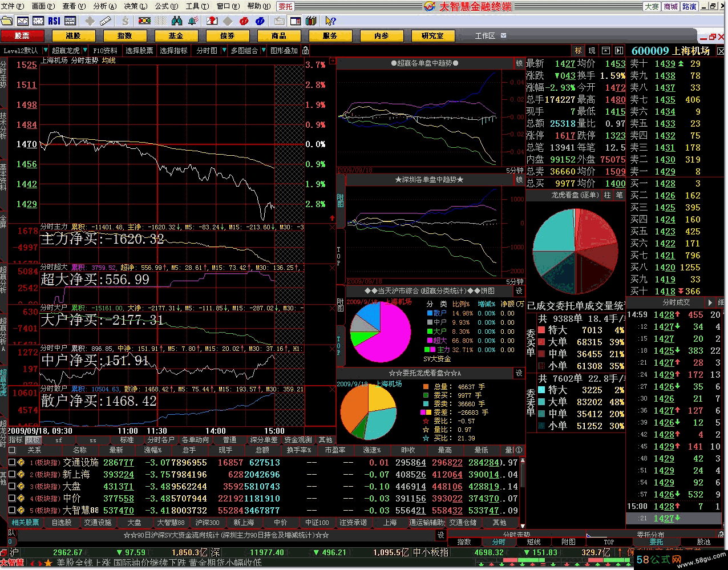Open the 工作区 dropdown arrow
The height and width of the screenshot is (570, 728).
503,35
